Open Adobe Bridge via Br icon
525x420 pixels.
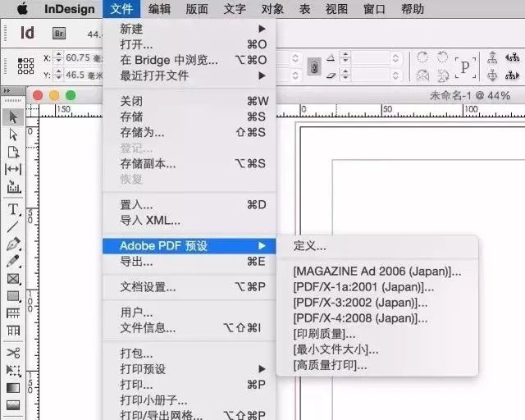coord(59,34)
